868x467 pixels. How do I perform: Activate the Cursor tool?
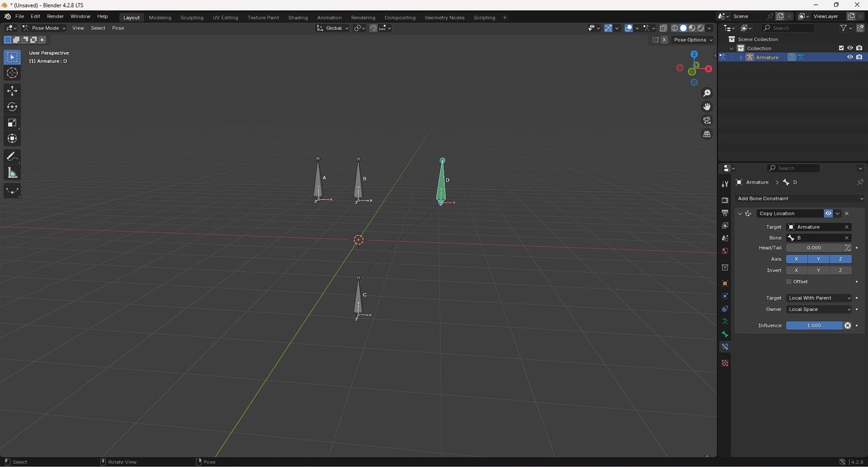pyautogui.click(x=12, y=73)
